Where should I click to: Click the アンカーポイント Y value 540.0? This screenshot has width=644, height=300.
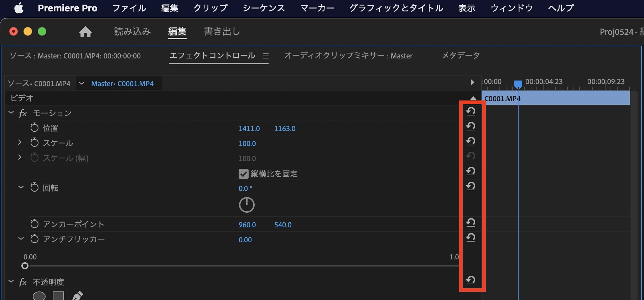click(x=283, y=225)
